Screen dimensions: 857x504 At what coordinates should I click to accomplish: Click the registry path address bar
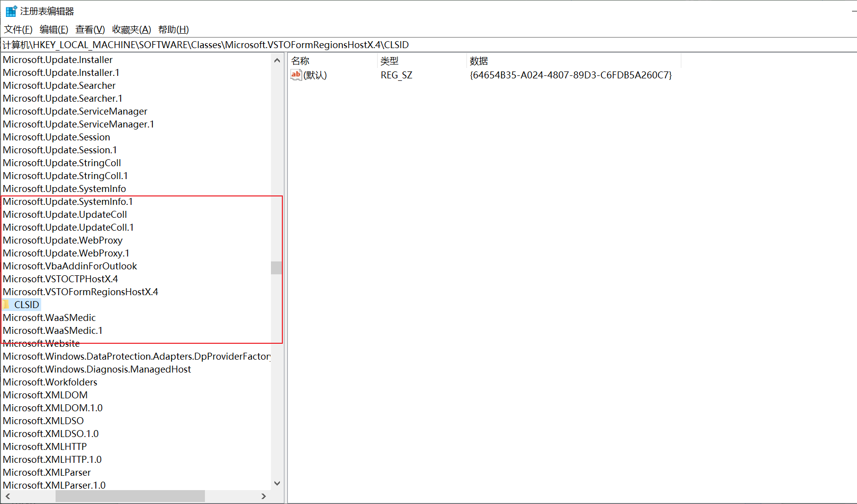point(428,45)
